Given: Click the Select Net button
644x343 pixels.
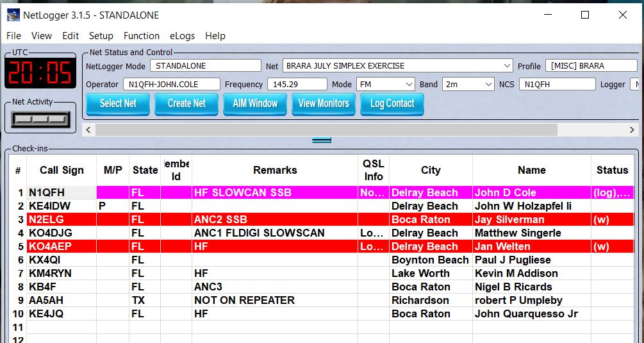Looking at the screenshot, I should click(118, 103).
